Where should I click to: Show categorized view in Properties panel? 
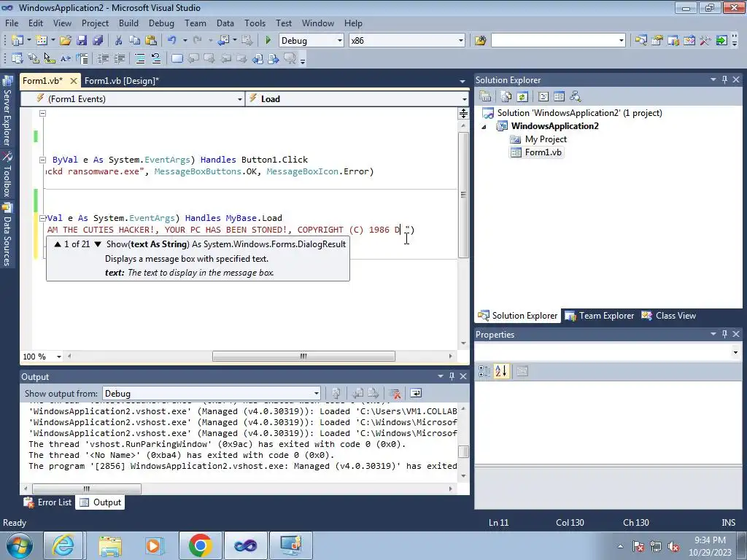[x=484, y=371]
